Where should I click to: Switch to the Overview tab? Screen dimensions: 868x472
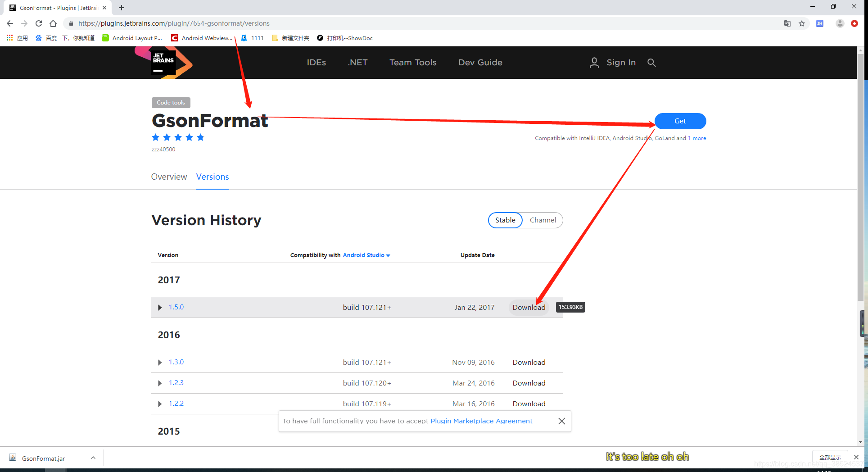tap(169, 177)
